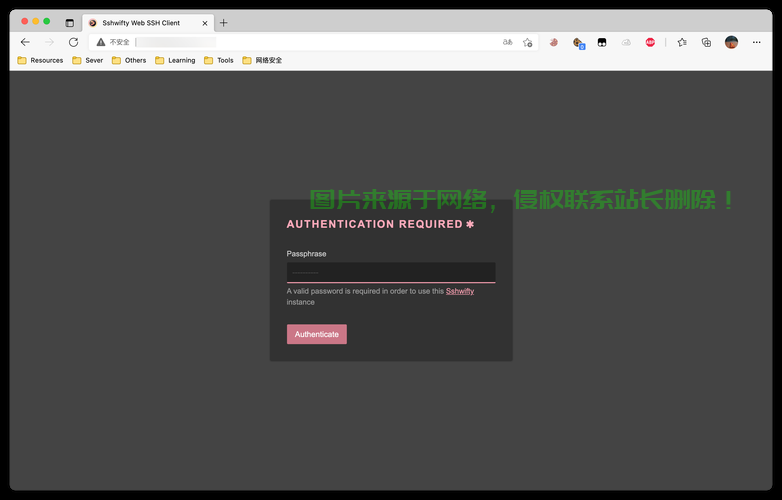Add this page to favorites star
The image size is (782, 500).
(x=527, y=42)
